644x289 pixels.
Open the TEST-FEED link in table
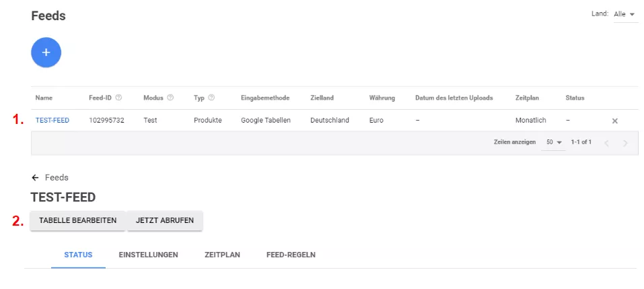tap(52, 121)
